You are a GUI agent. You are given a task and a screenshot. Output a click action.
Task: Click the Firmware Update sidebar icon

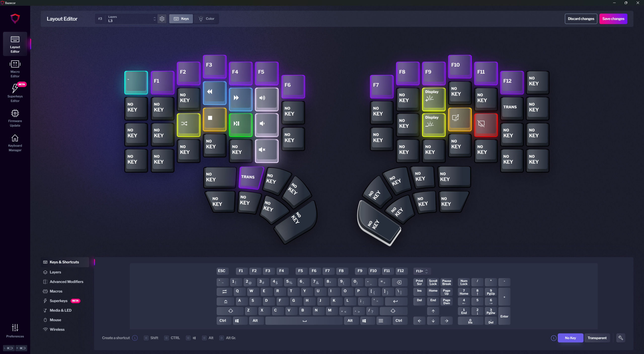(15, 119)
